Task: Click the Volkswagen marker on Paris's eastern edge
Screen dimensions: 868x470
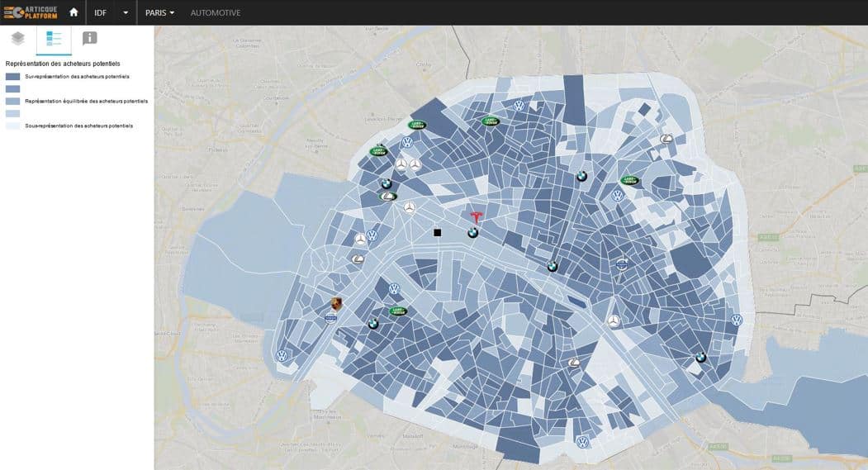Action: point(736,320)
